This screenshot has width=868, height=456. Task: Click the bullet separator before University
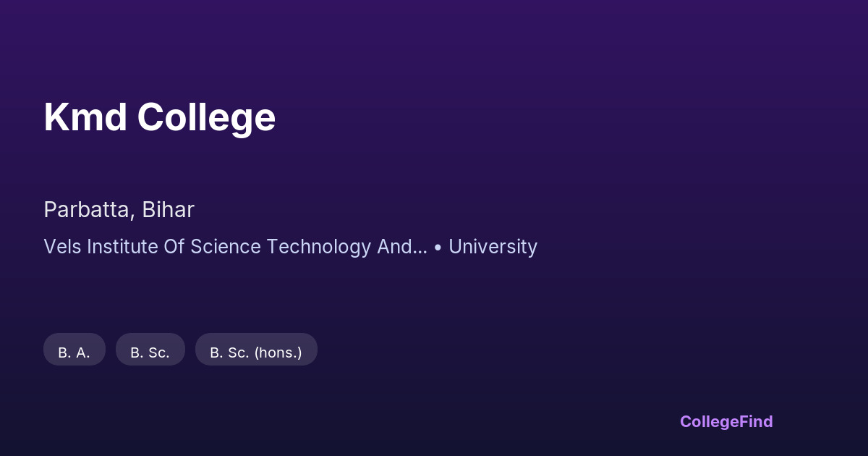coord(438,248)
